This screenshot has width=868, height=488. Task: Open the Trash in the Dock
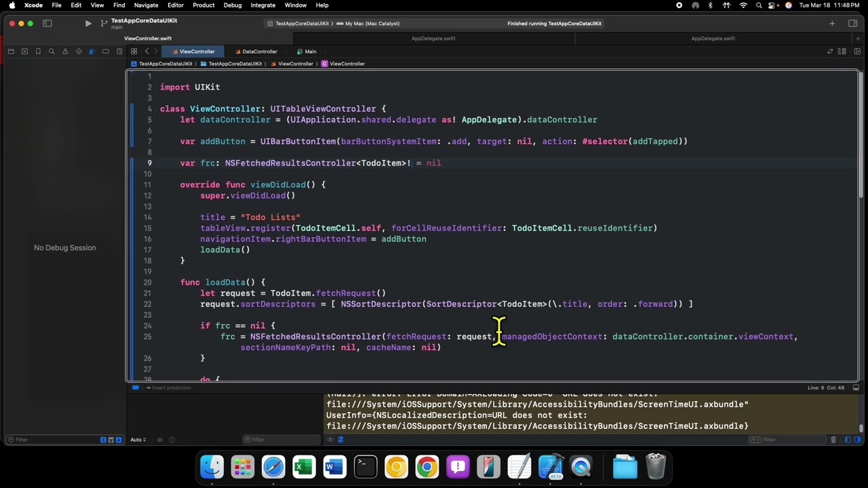[x=656, y=467]
